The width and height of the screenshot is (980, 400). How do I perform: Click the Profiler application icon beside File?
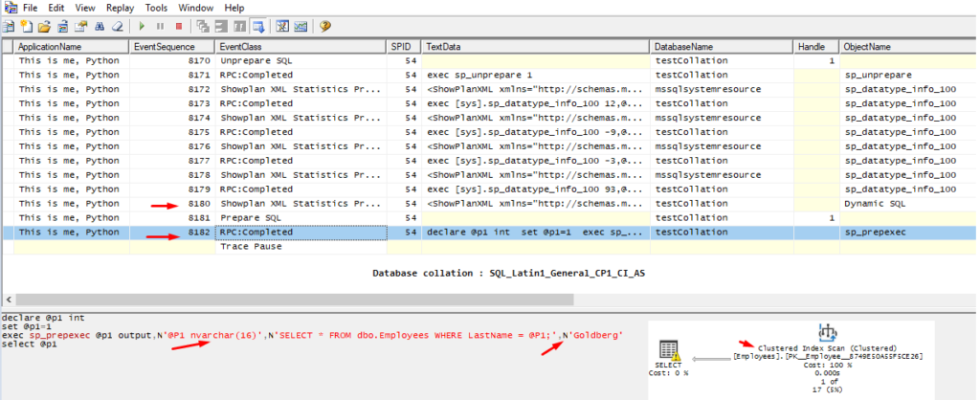coord(10,8)
